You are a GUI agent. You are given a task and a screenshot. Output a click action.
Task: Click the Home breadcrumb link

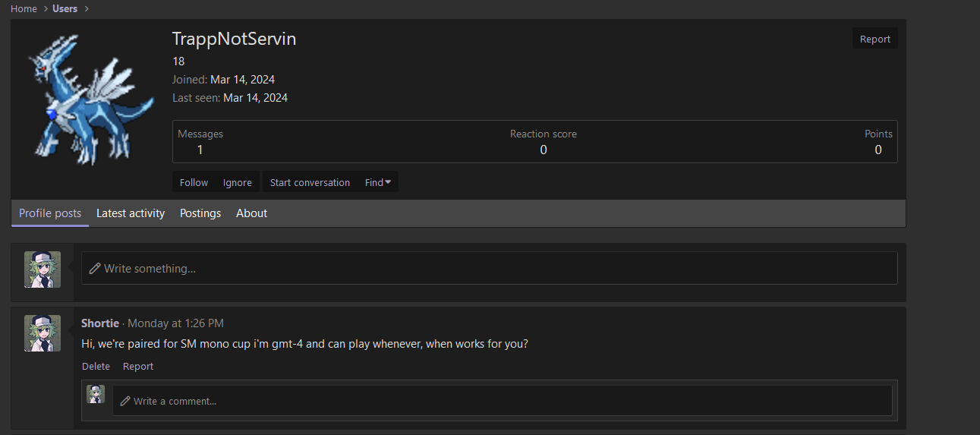point(24,8)
